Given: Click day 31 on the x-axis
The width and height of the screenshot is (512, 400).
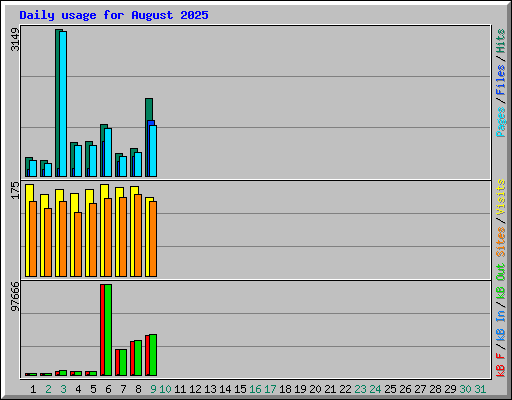Looking at the screenshot, I should (x=480, y=389).
